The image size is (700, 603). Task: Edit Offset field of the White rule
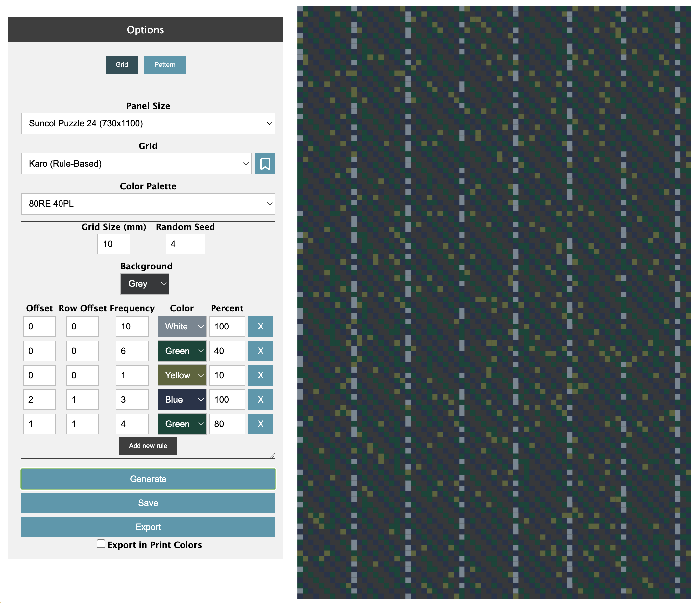39,327
